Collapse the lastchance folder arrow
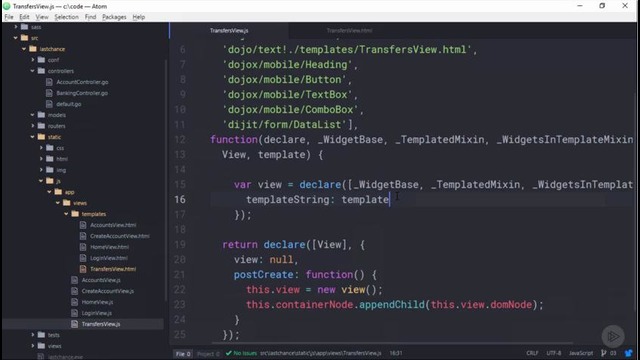 point(24,49)
